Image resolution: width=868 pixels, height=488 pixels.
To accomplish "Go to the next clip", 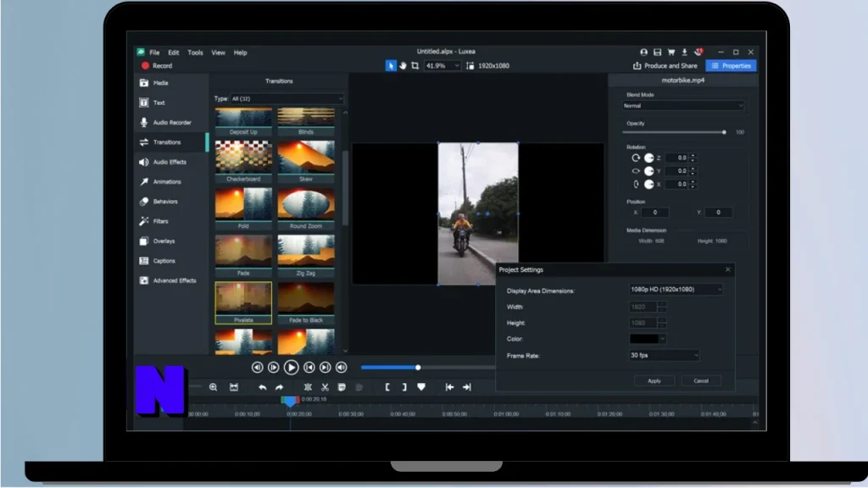I will point(325,368).
